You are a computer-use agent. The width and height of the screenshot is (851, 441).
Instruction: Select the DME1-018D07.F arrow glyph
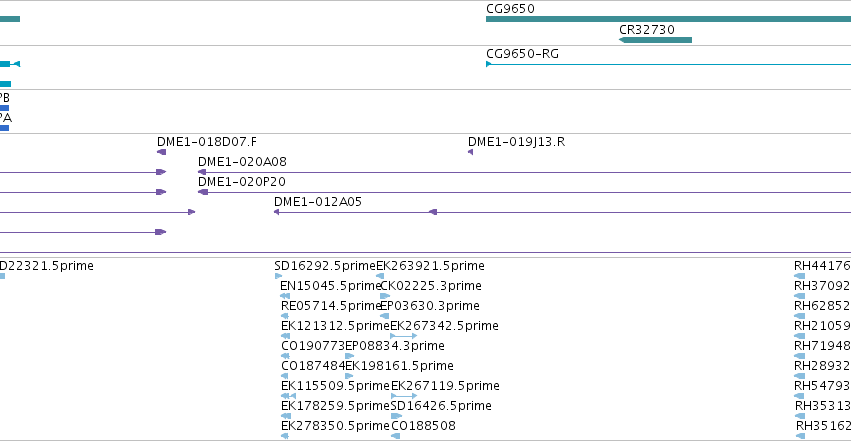pyautogui.click(x=161, y=152)
